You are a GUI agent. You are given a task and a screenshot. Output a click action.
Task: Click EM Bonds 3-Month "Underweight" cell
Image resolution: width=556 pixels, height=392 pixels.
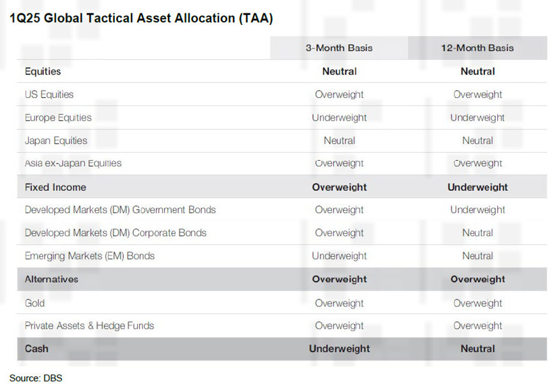pyautogui.click(x=340, y=256)
